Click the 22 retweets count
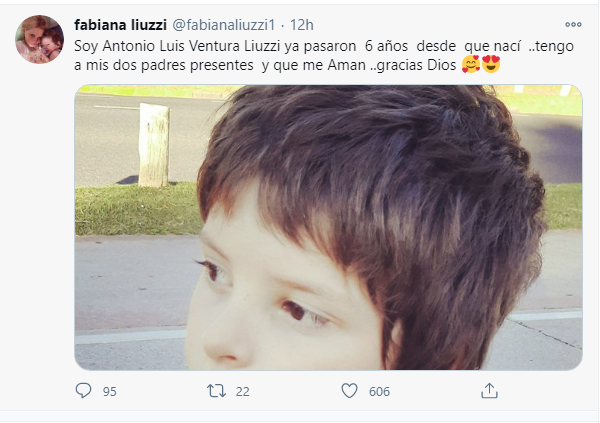This screenshot has width=600, height=423. [243, 391]
